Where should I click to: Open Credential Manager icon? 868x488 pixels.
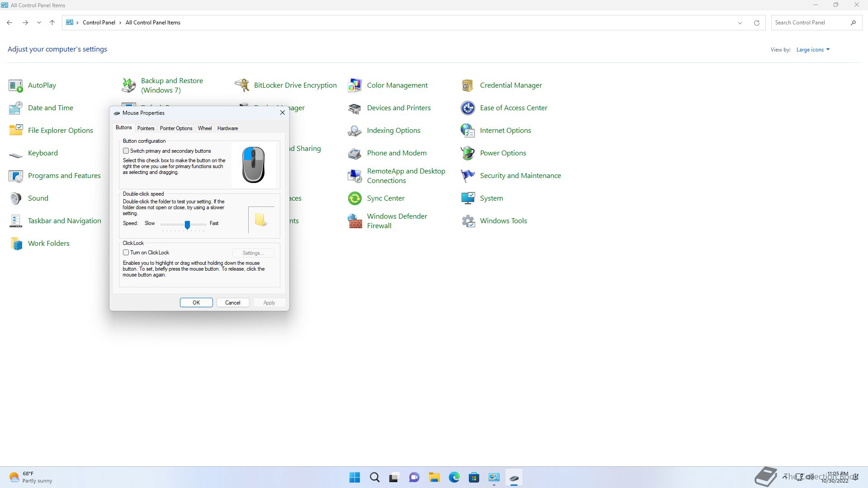click(468, 85)
